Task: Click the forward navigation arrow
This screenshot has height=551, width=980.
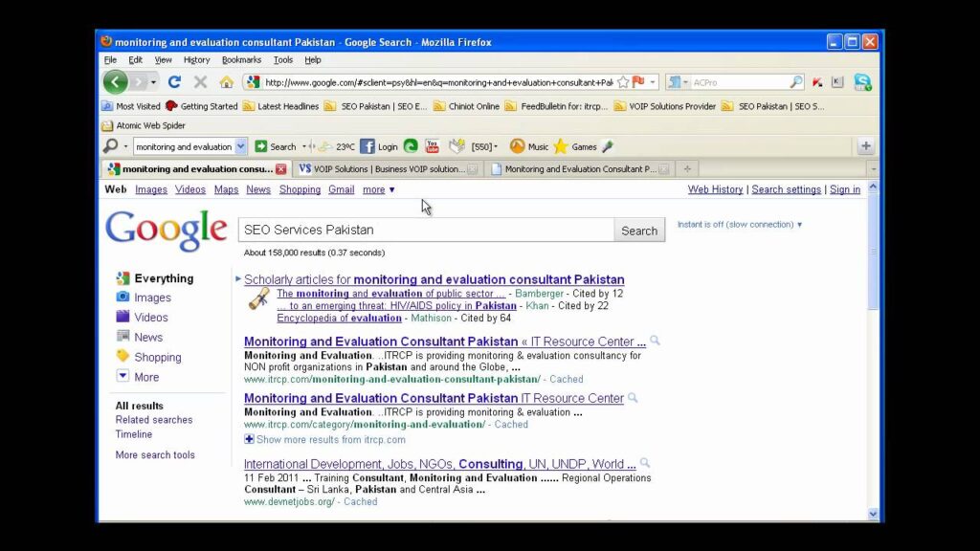Action: coord(139,82)
